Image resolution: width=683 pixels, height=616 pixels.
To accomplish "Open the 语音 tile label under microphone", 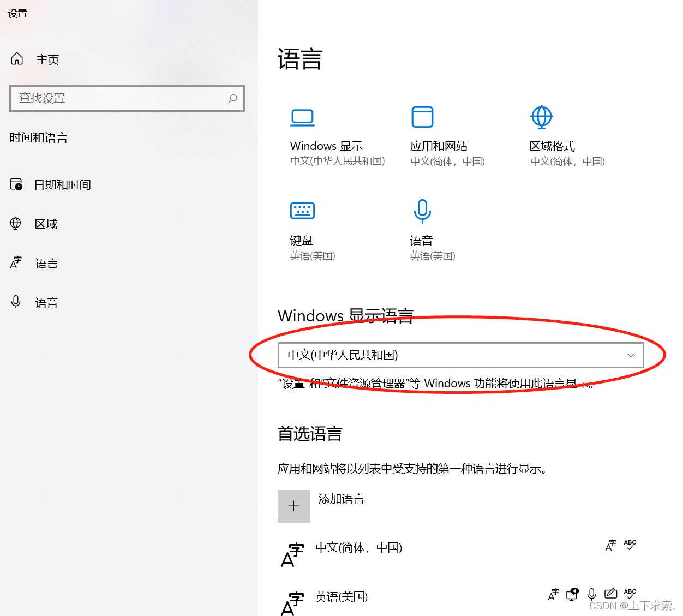I will [421, 241].
